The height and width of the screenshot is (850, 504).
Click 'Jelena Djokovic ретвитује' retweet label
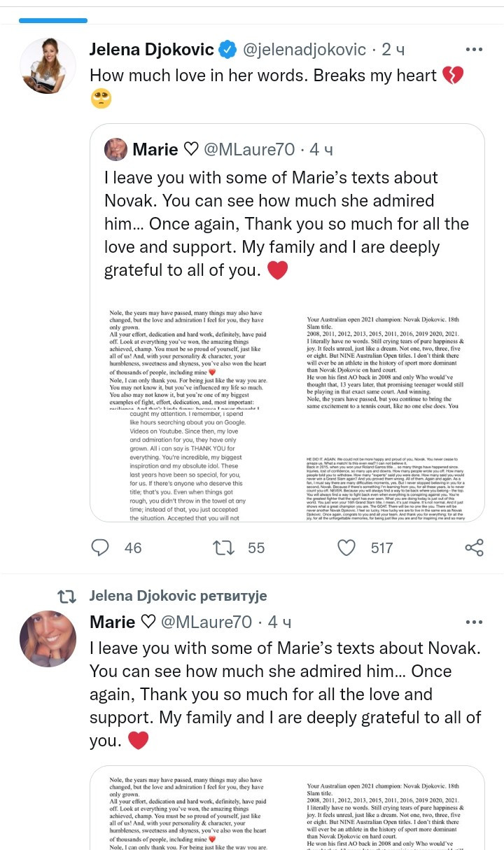178,596
